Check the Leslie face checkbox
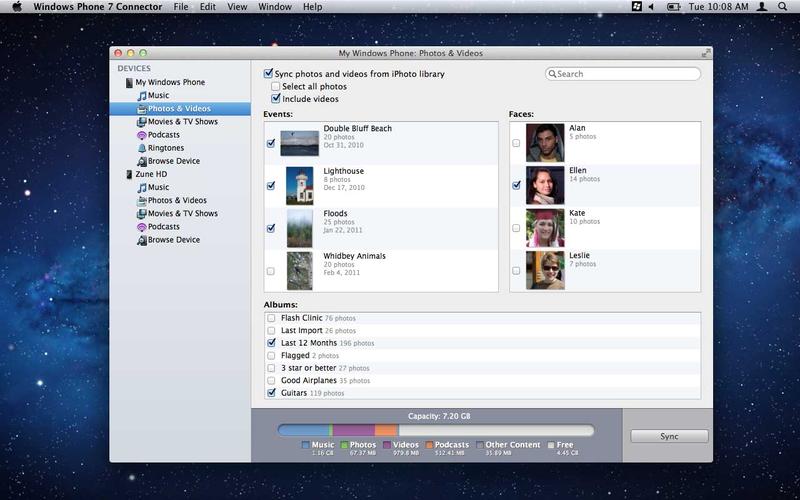The height and width of the screenshot is (500, 800). pyautogui.click(x=516, y=270)
